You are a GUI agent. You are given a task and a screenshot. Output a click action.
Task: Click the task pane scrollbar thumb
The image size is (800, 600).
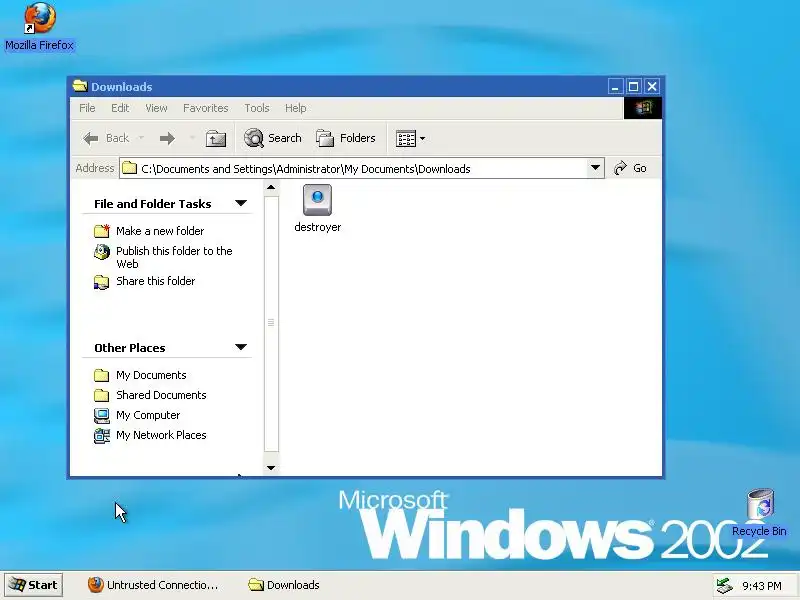click(x=271, y=323)
